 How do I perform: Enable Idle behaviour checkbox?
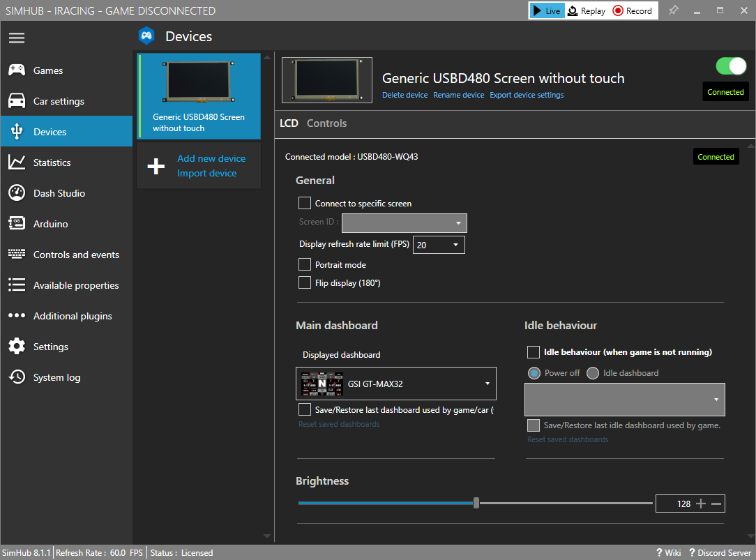tap(534, 352)
